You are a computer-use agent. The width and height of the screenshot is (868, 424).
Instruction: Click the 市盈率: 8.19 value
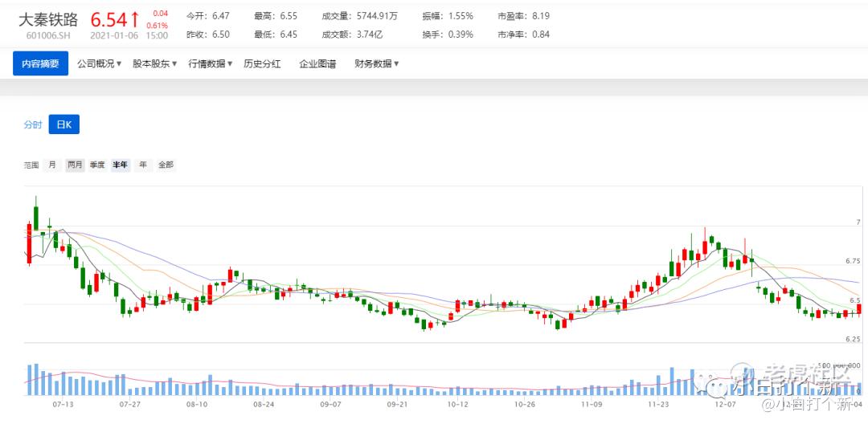524,17
